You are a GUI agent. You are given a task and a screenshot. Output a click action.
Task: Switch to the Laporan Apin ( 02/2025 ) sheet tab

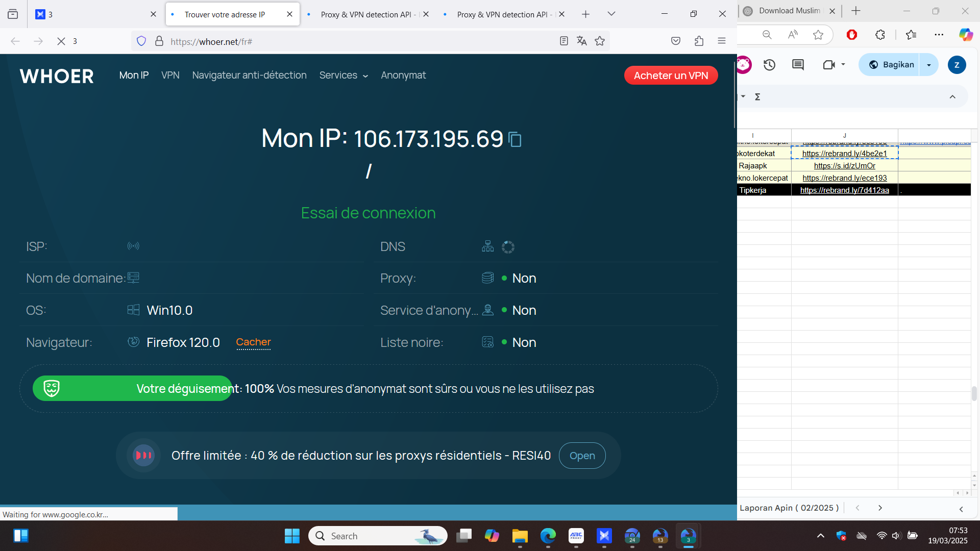click(x=789, y=508)
